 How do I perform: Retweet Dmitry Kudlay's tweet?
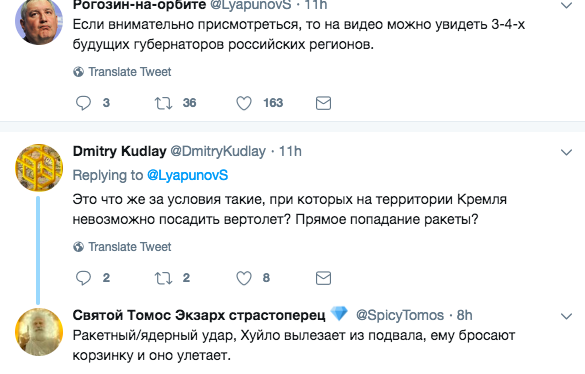point(163,278)
